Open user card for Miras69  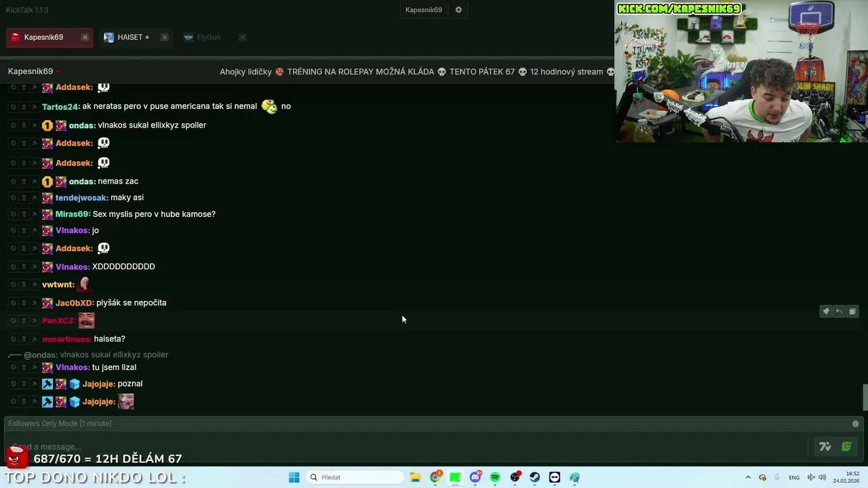coord(73,214)
